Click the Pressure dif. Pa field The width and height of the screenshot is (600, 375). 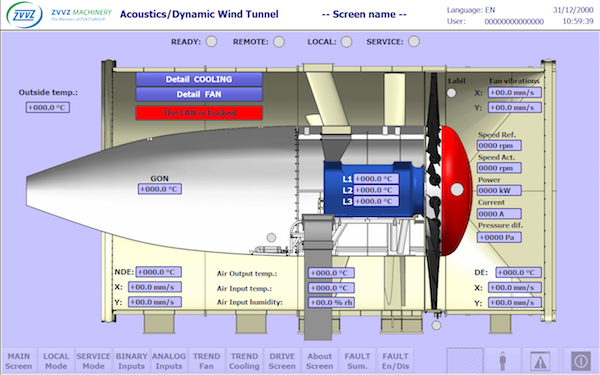499,237
